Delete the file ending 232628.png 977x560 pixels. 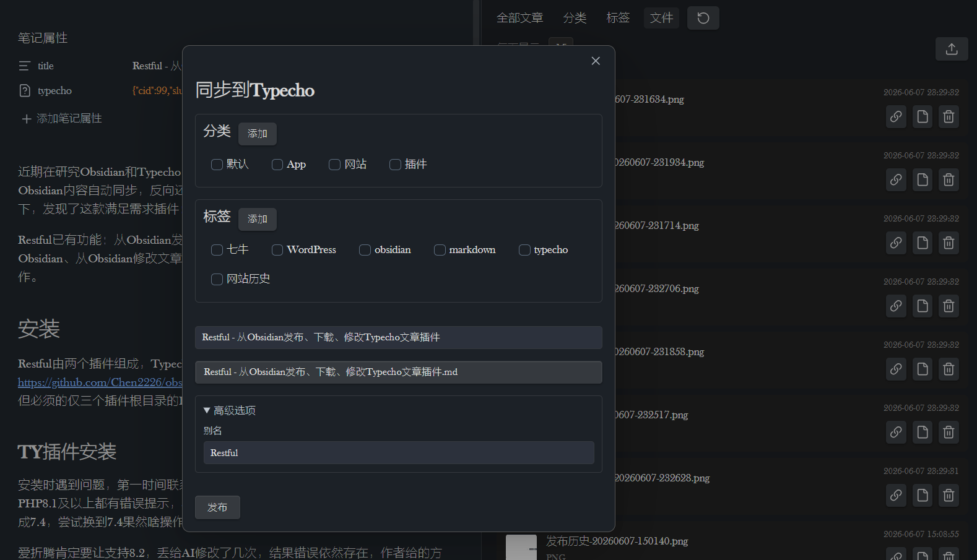(949, 495)
